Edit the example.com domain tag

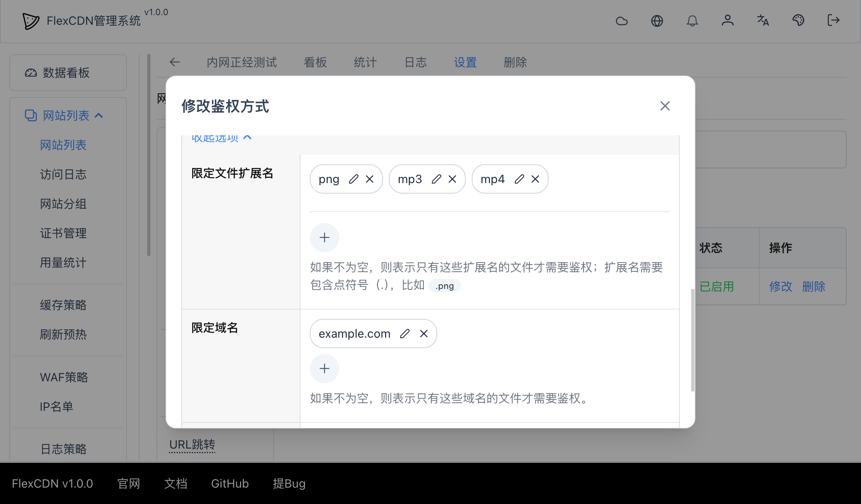tap(405, 333)
